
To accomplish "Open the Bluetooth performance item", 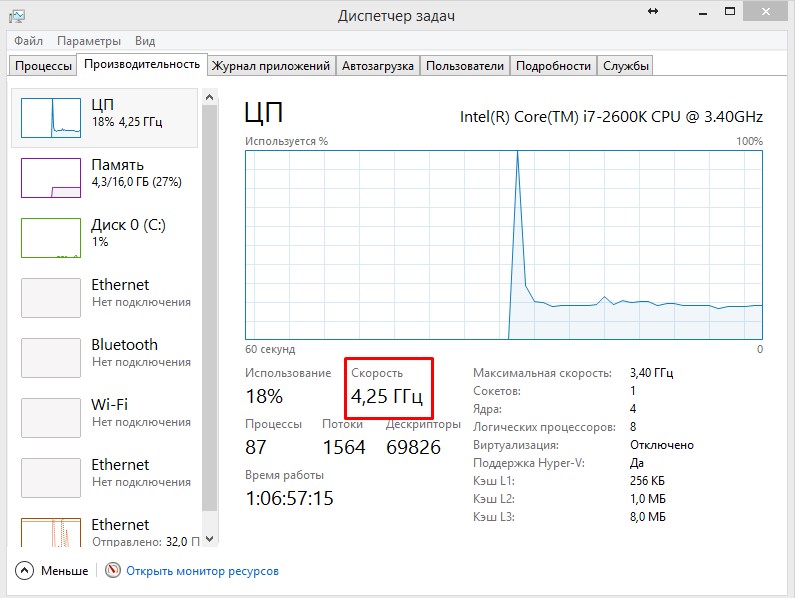I will tap(104, 358).
